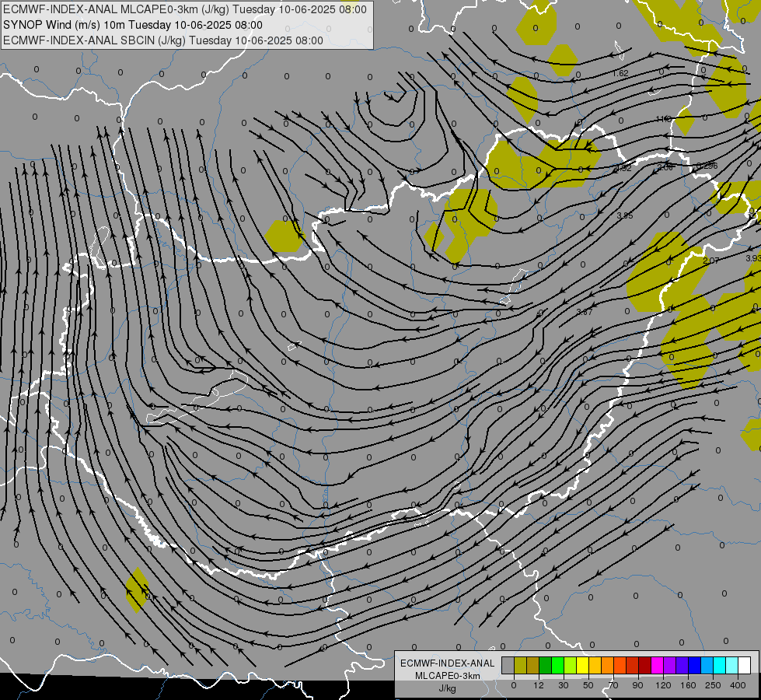This screenshot has width=761, height=700.
Task: Click the legend tick label 50
Action: coord(588,685)
